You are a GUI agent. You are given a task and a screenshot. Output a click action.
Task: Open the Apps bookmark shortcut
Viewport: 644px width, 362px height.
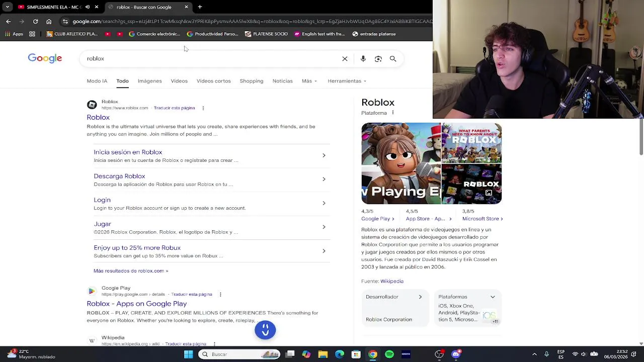tap(14, 34)
